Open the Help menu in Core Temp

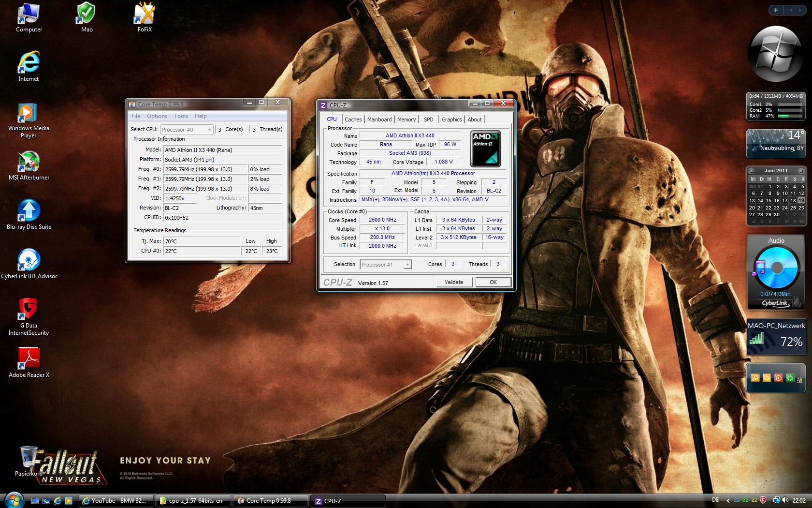click(x=201, y=116)
